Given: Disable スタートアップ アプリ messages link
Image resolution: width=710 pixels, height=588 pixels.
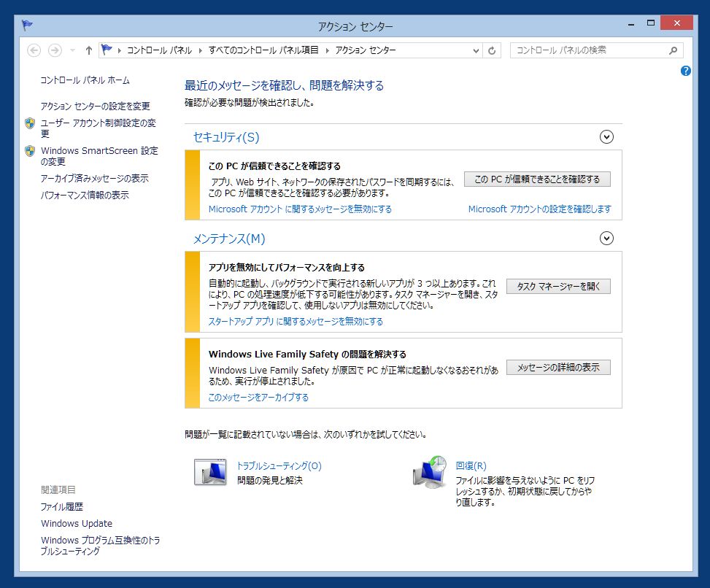Looking at the screenshot, I should [296, 322].
